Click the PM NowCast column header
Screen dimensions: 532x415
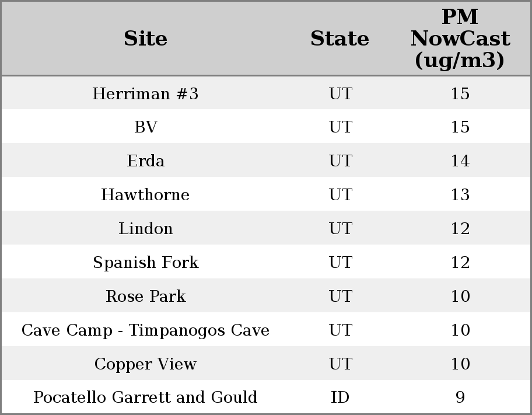click(x=460, y=39)
